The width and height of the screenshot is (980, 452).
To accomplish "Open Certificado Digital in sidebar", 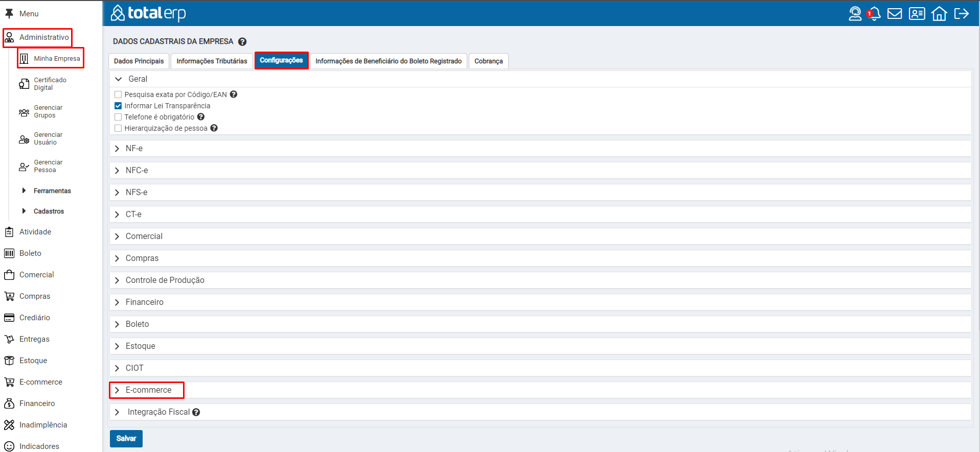I will [50, 84].
